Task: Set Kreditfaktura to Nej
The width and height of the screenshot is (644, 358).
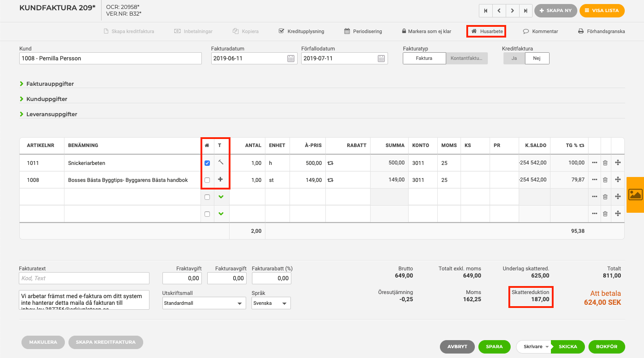Action: [537, 58]
